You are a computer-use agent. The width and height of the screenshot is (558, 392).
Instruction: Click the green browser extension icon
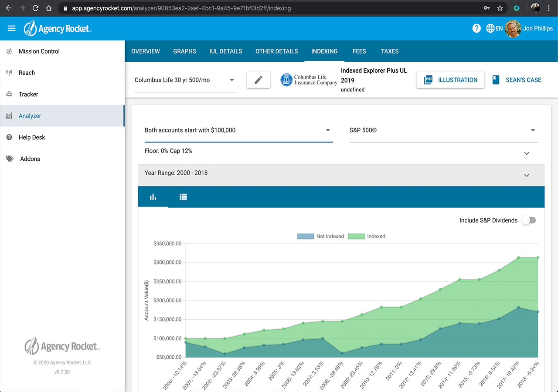tap(517, 8)
